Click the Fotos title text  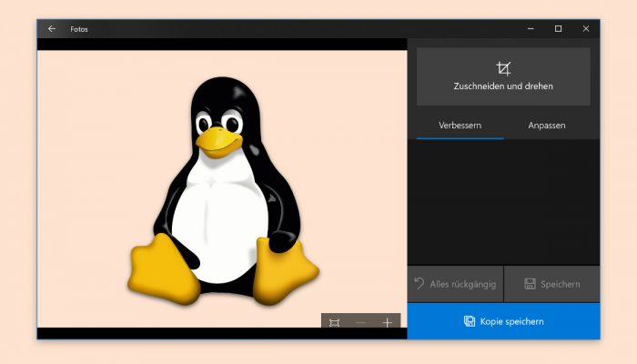[79, 29]
